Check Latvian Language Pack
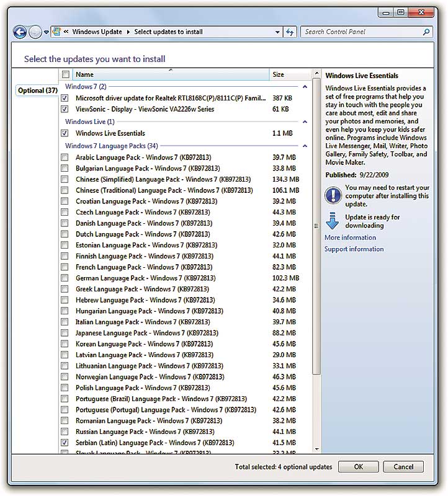This screenshot has width=448, height=496. click(x=65, y=355)
